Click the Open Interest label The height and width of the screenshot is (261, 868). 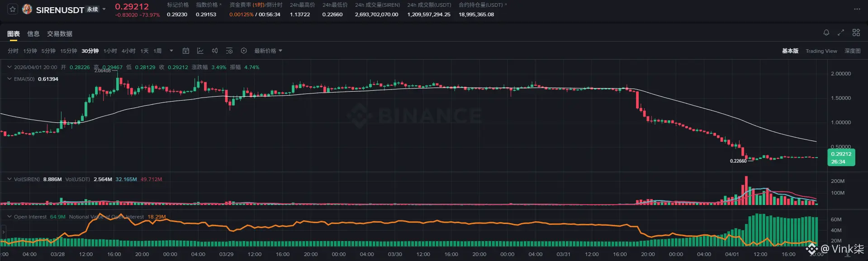[x=30, y=217]
